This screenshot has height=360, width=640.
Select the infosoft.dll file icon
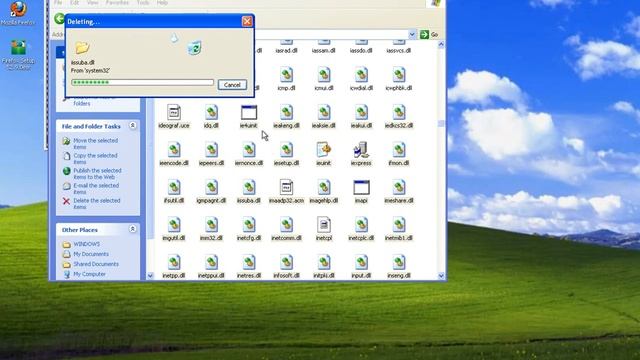pyautogui.click(x=286, y=262)
